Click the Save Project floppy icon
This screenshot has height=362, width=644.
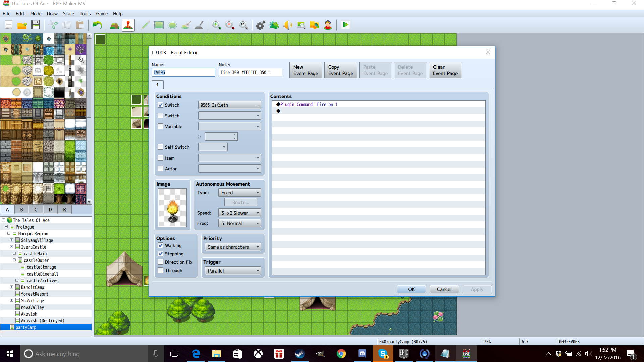click(36, 25)
